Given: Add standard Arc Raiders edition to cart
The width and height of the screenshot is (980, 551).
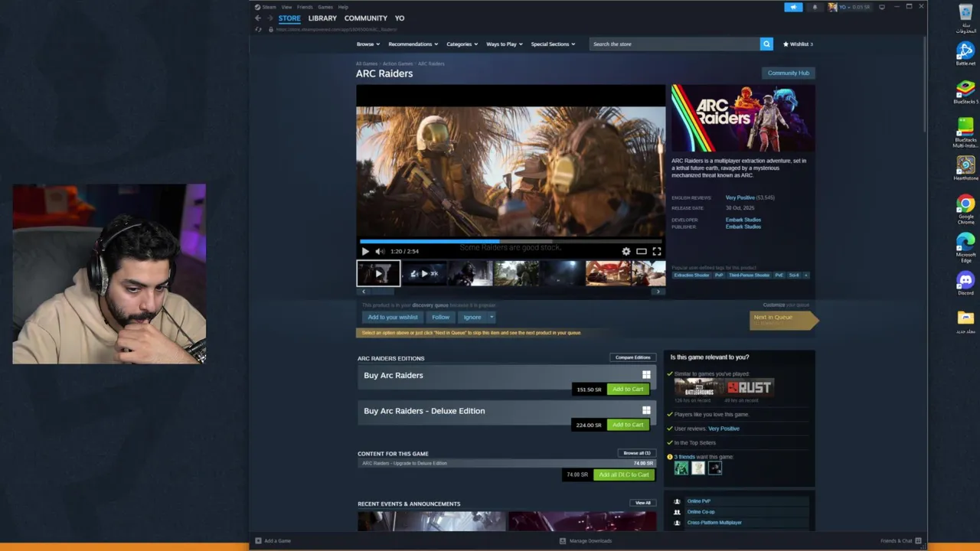Looking at the screenshot, I should pyautogui.click(x=628, y=389).
